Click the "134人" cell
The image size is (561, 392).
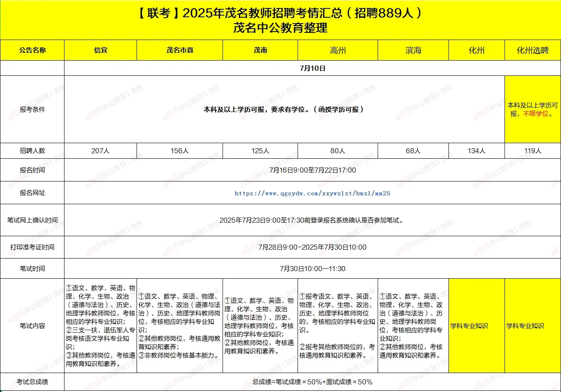click(x=477, y=151)
